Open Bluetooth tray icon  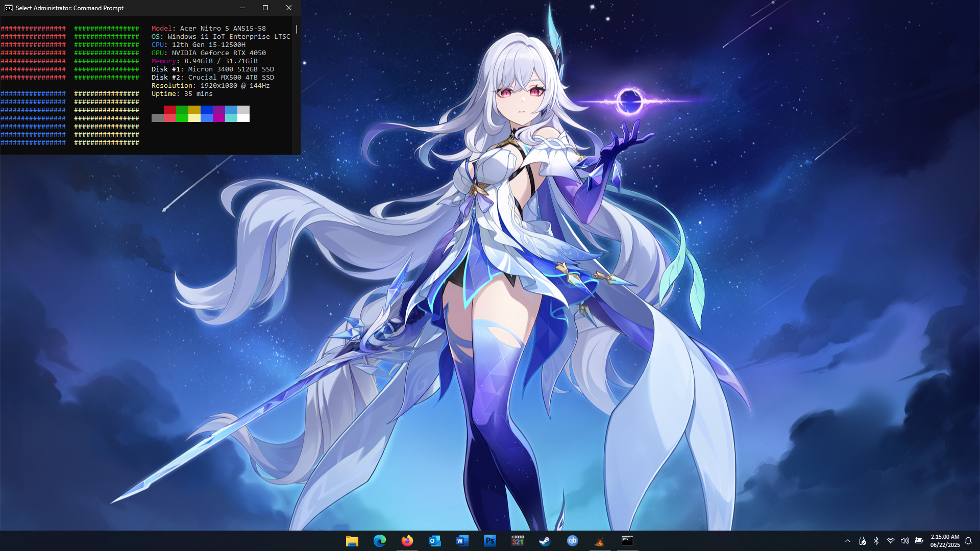[876, 541]
